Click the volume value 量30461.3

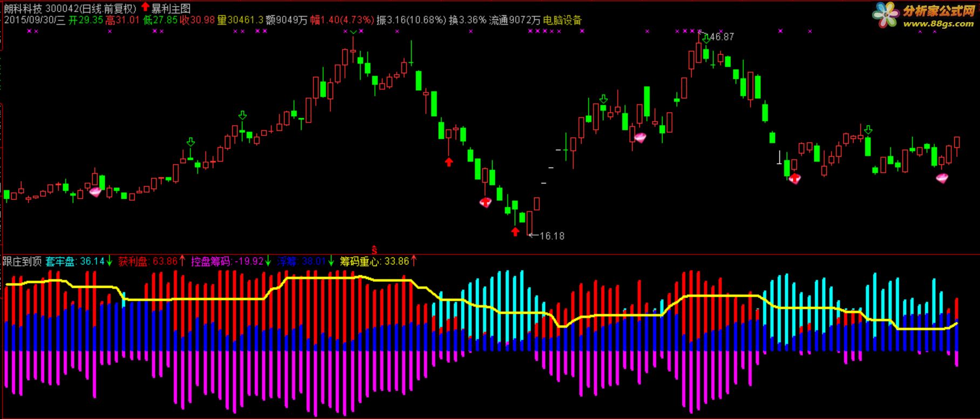pyautogui.click(x=240, y=21)
